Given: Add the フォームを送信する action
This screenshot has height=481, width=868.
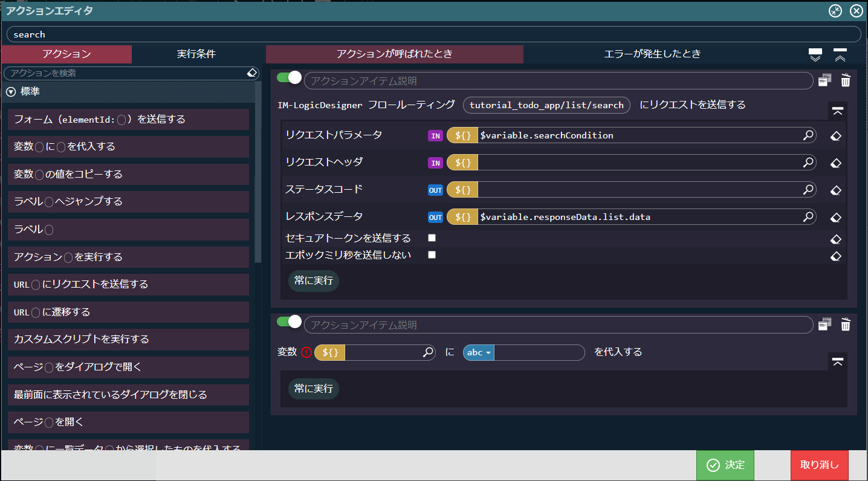Looking at the screenshot, I should tap(129, 119).
